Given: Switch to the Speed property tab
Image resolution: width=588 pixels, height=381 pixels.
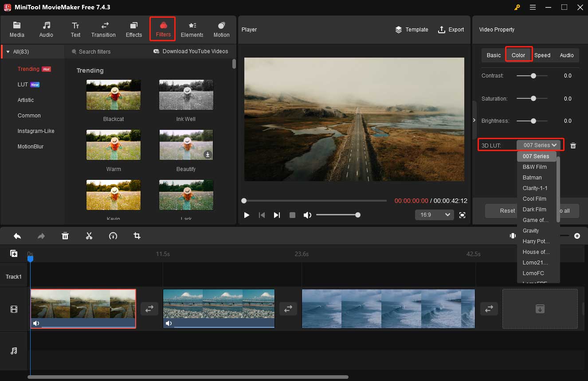Looking at the screenshot, I should tap(542, 55).
